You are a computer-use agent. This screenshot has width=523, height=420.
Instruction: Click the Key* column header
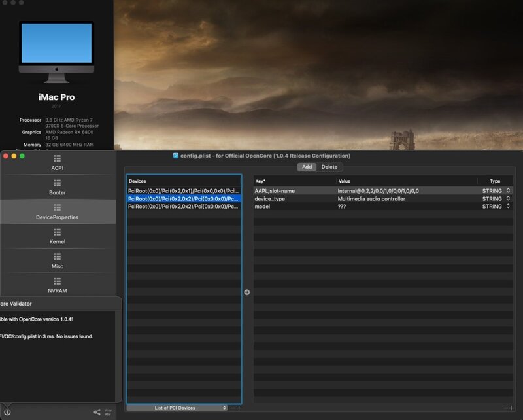click(294, 181)
